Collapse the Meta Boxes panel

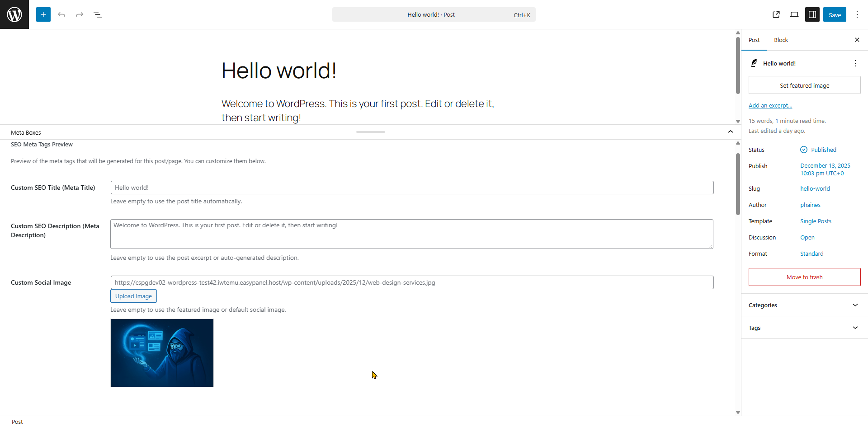point(730,131)
